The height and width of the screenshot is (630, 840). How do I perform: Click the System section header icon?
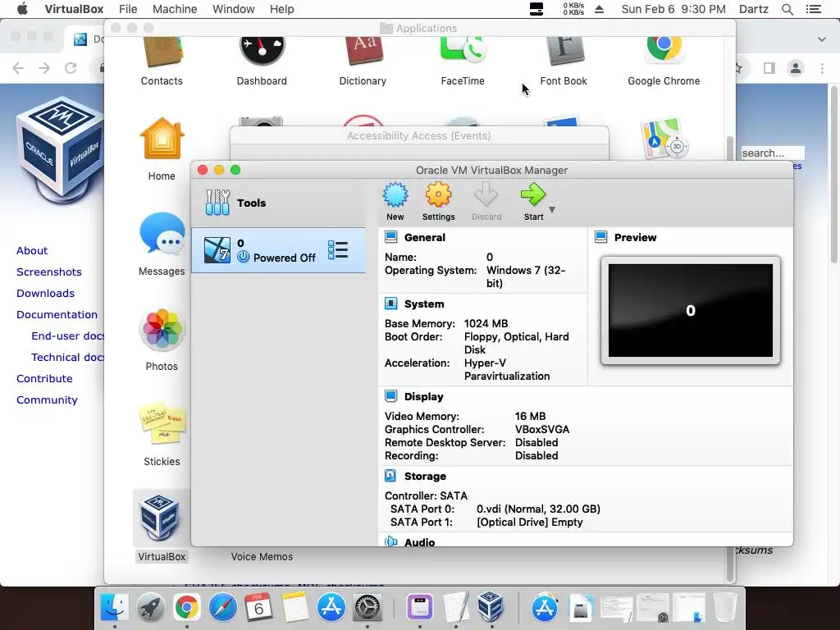click(391, 304)
